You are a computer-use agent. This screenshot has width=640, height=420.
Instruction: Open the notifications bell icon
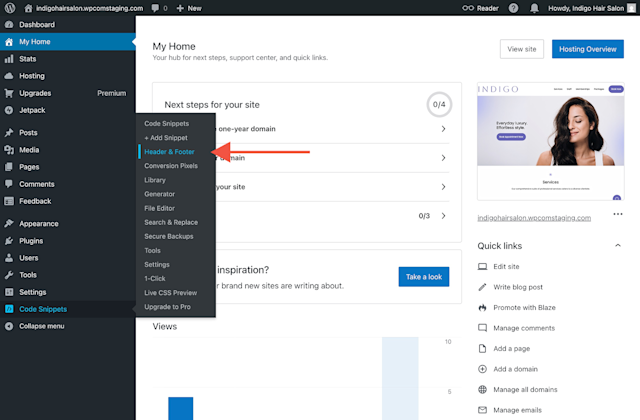pos(534,8)
